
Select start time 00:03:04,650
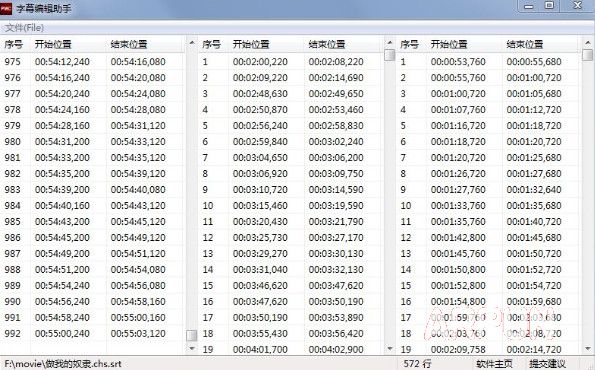tap(260, 157)
